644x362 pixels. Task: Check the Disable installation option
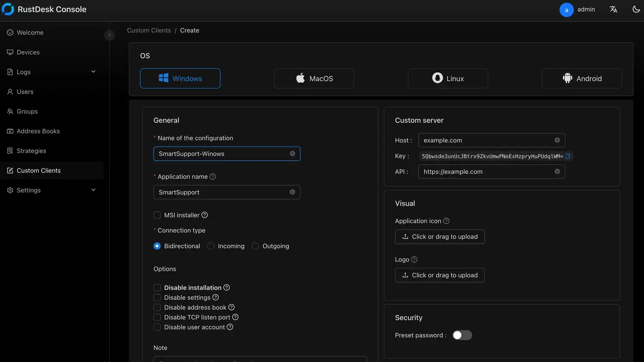click(x=157, y=287)
